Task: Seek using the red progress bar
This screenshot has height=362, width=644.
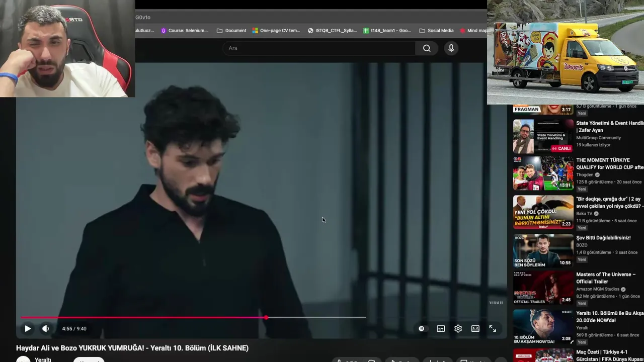Action: [143, 317]
